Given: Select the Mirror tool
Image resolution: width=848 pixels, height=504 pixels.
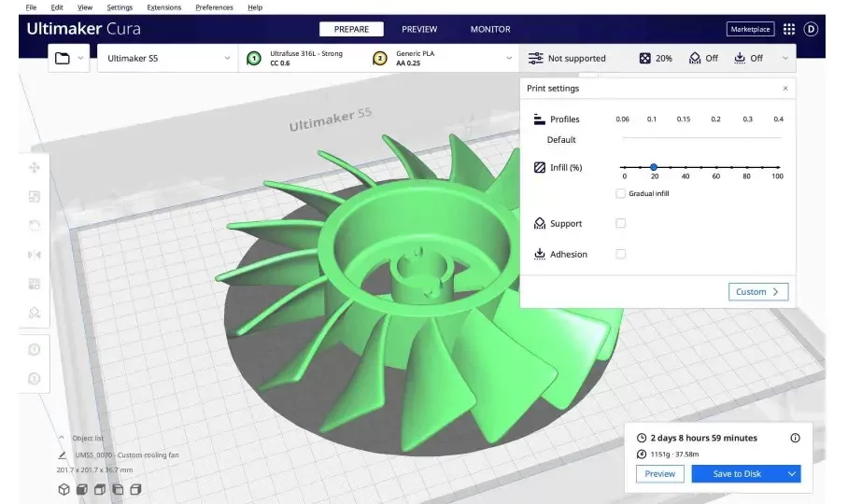Looking at the screenshot, I should tap(34, 255).
